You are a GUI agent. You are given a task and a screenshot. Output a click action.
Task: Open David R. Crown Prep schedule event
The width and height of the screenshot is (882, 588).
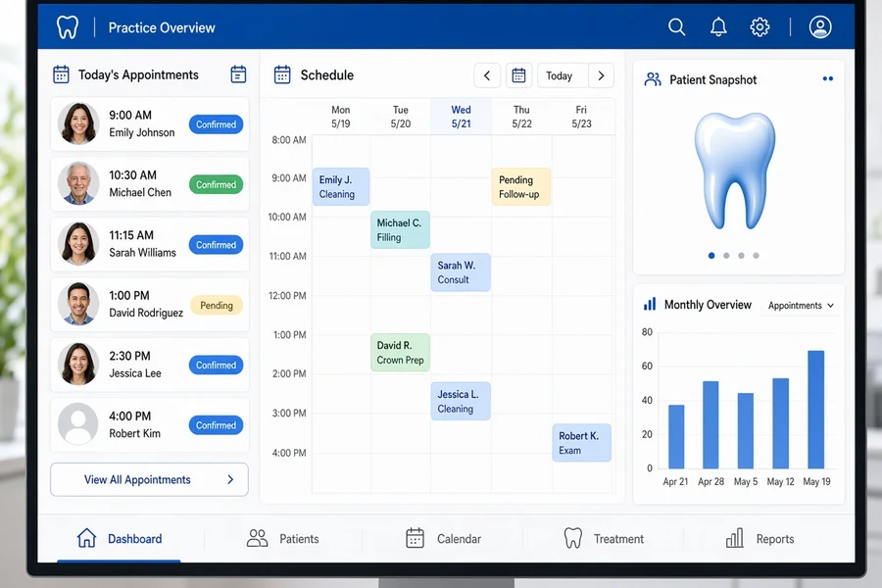(400, 352)
